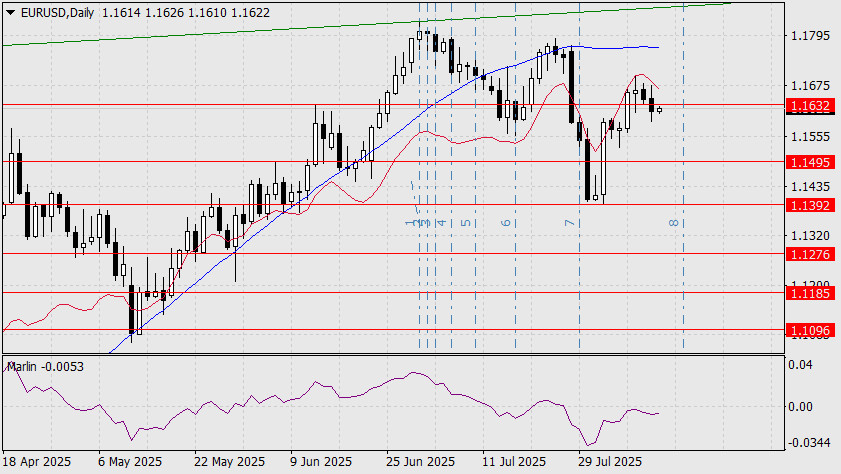Click the Marlin -0.0053 indicator label
Viewport: 841px width, 474px height.
point(45,367)
